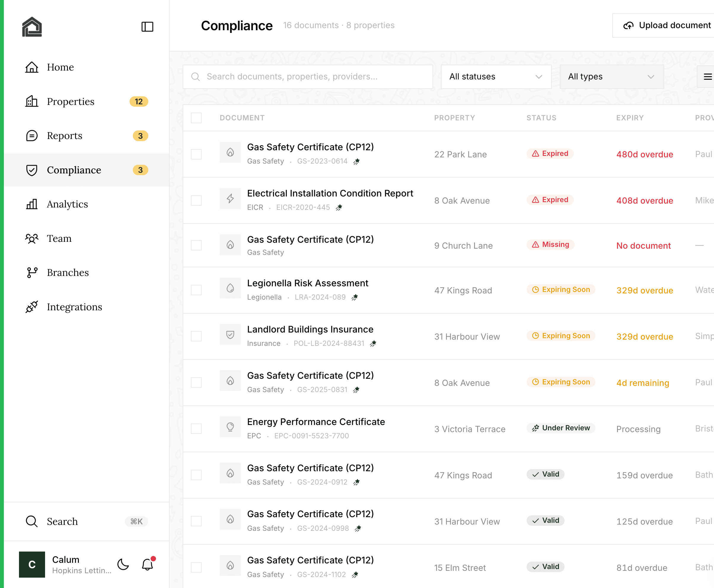Click the bulb icon on the Energy Performance Certificate
The image size is (714, 588).
click(x=230, y=427)
